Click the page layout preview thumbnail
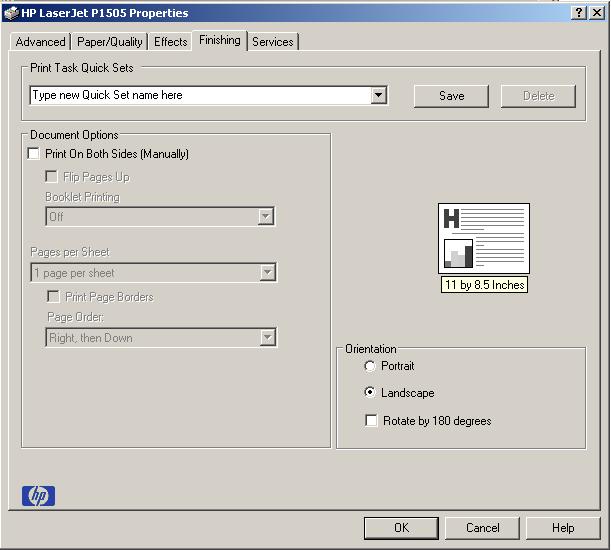This screenshot has width=611, height=550. [484, 238]
